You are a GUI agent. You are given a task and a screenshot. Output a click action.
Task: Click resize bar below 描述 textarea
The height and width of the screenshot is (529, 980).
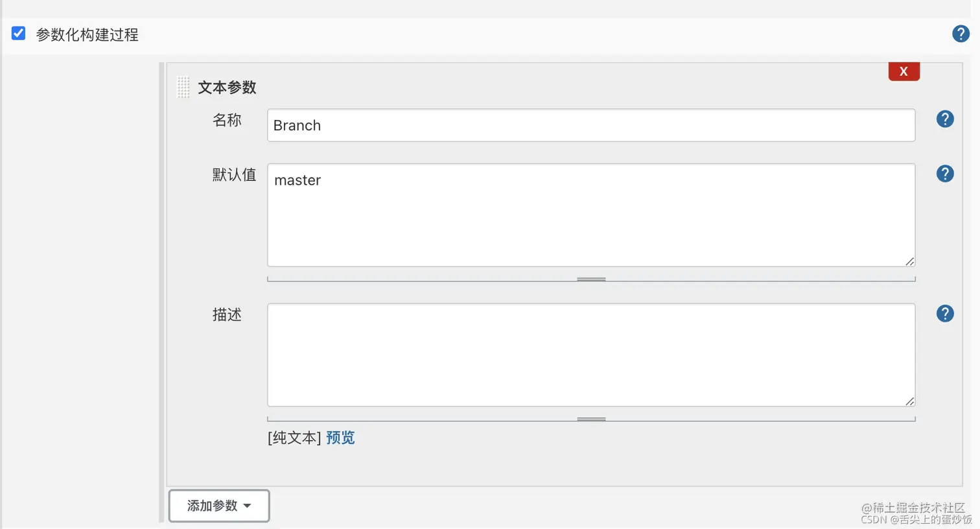tap(591, 419)
